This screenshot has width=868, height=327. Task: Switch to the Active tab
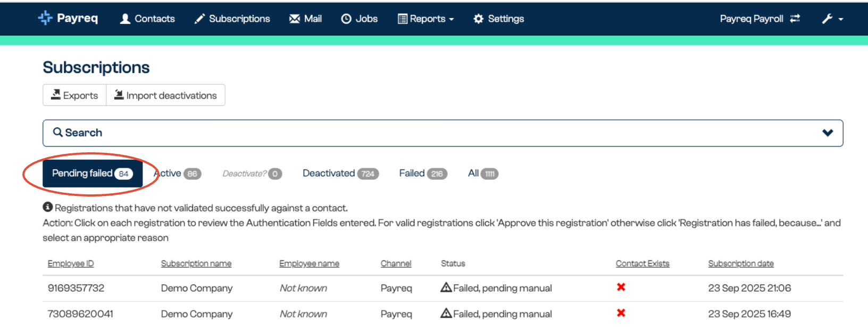coord(178,174)
